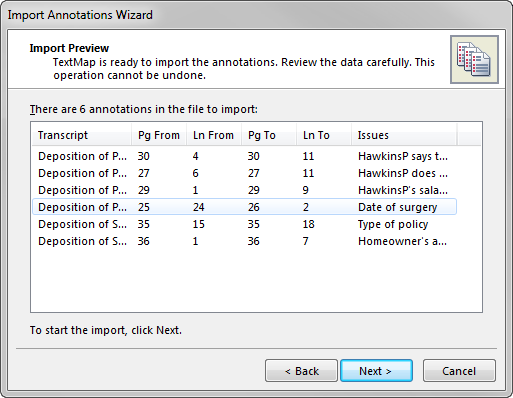Click the Import Preview documents icon
This screenshot has width=513, height=398.
474,59
